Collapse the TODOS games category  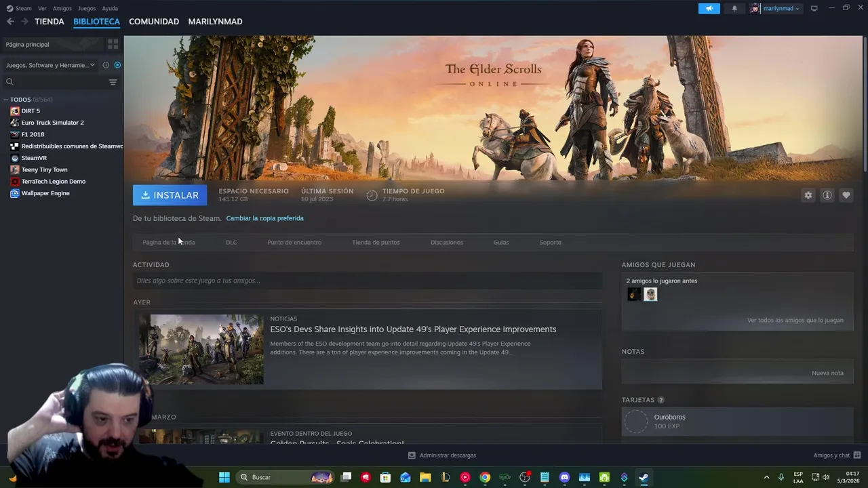(6, 100)
